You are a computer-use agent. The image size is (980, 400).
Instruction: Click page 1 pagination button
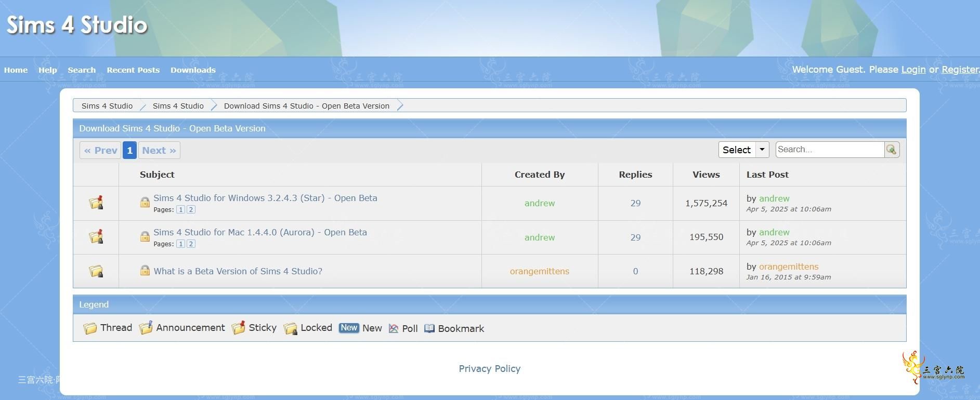(130, 150)
